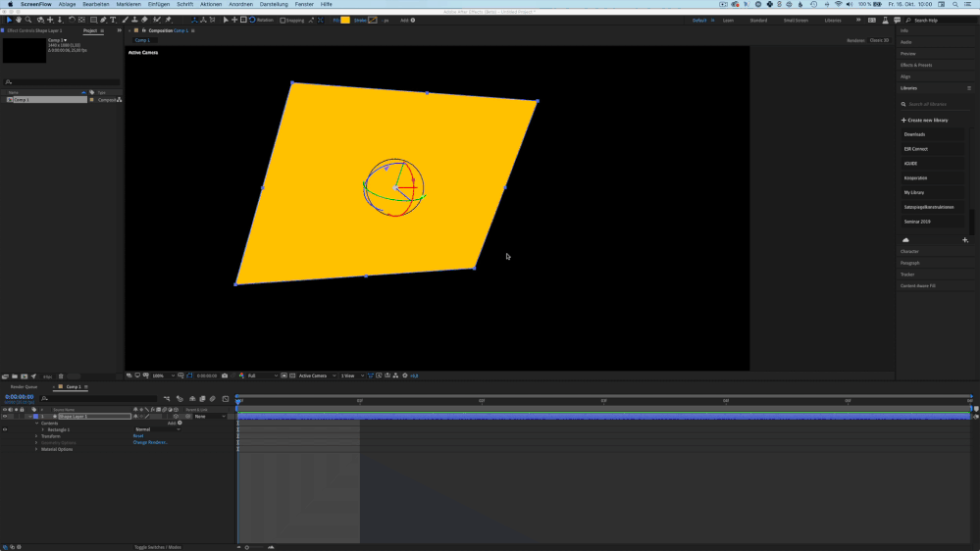The width and height of the screenshot is (980, 551).
Task: Select the Selection arrow tool
Action: 9,20
